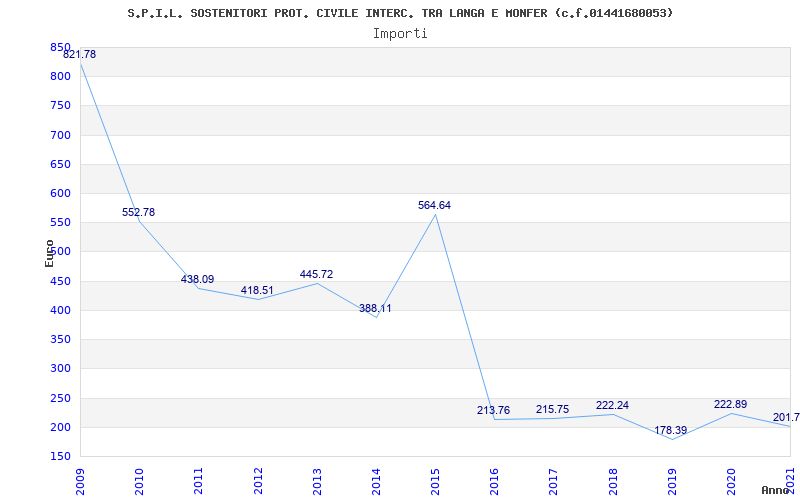Select the 564.64 peak value label
Screen dimensions: 800x500
point(435,206)
